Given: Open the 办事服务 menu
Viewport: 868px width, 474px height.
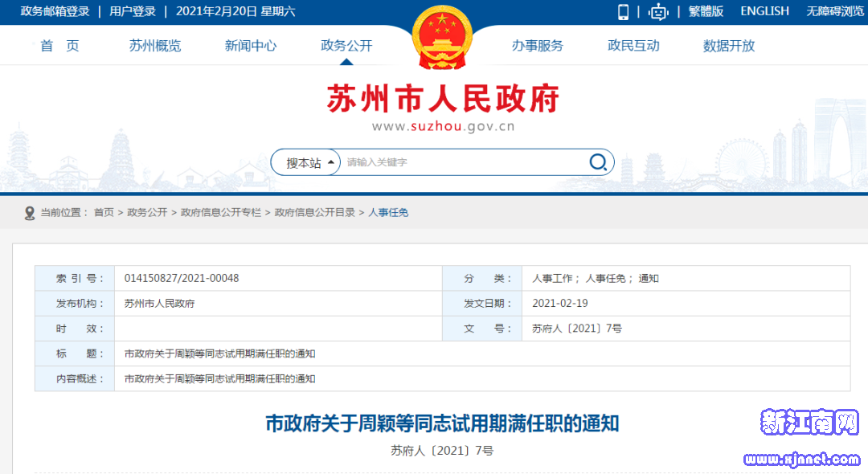Looking at the screenshot, I should coord(538,46).
